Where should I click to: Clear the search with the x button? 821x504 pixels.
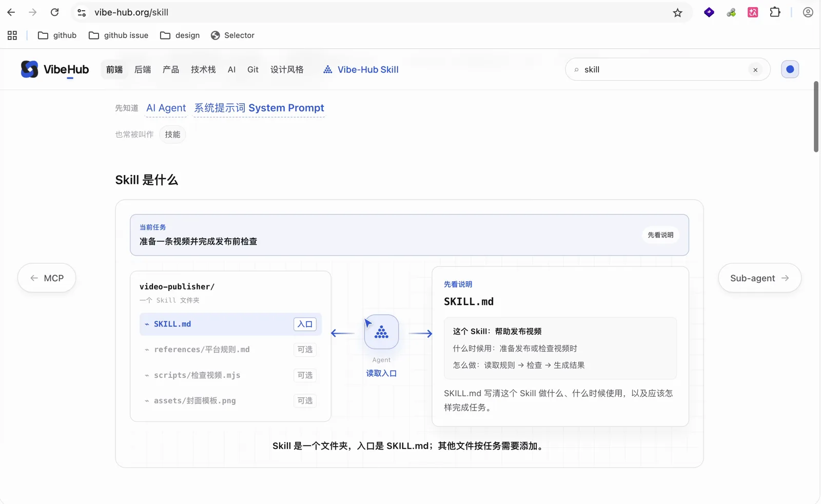(x=755, y=70)
